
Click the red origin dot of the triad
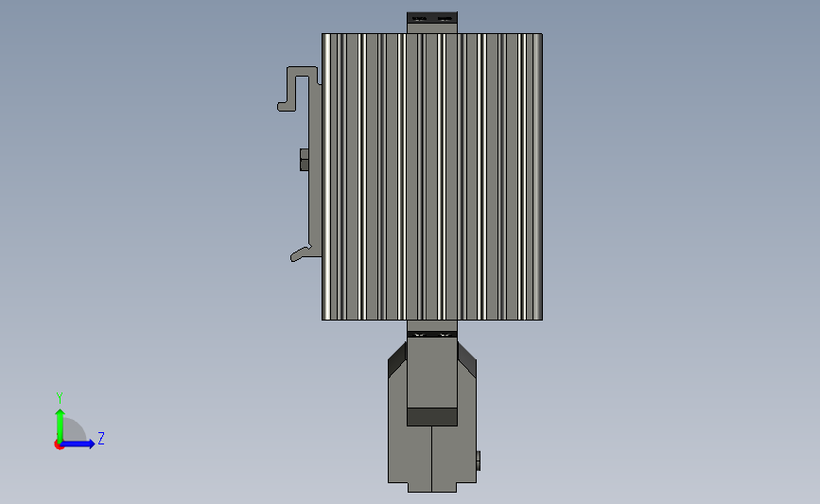tap(59, 445)
